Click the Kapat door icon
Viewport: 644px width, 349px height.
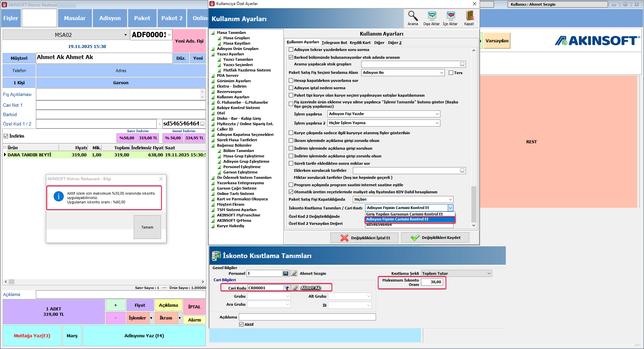pyautogui.click(x=469, y=16)
